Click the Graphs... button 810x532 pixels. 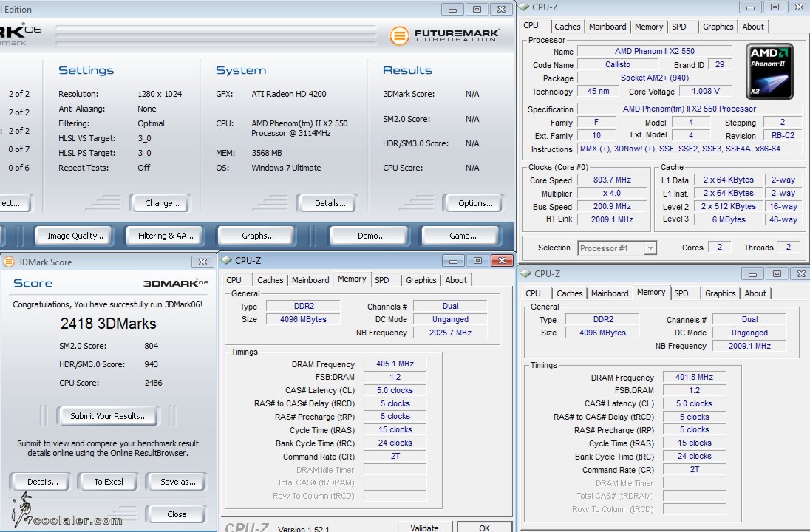(258, 236)
